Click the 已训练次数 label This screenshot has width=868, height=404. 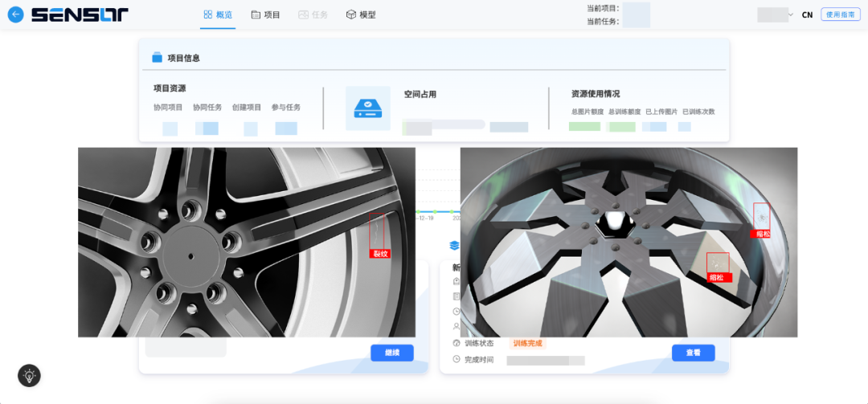click(698, 111)
